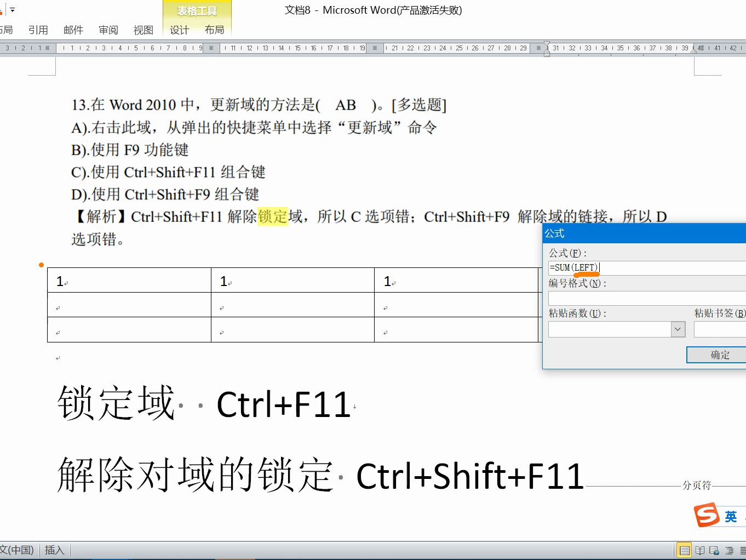Switch to Web Layout view icon
The width and height of the screenshot is (746, 560).
point(714,550)
